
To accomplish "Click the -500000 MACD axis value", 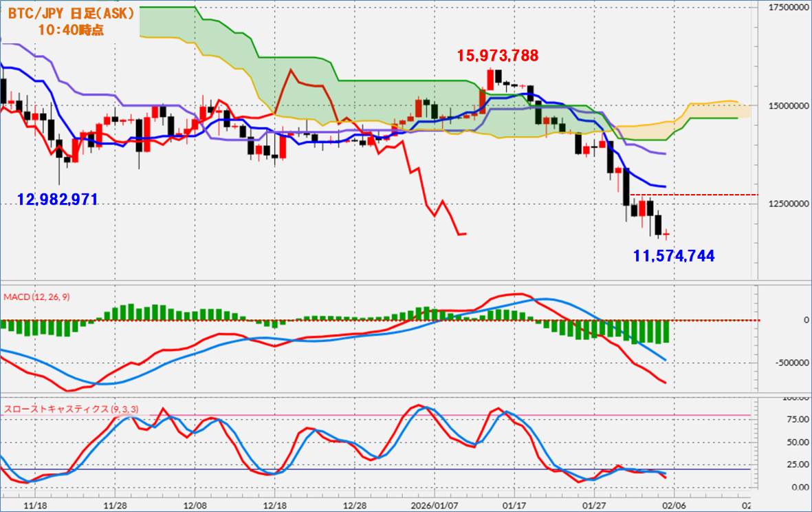I will click(x=792, y=363).
